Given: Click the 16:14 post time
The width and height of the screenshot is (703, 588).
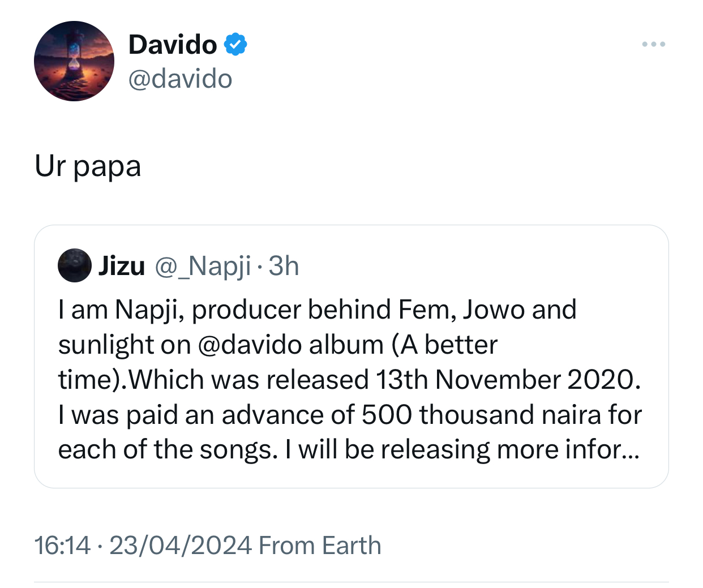Looking at the screenshot, I should click(x=62, y=546).
